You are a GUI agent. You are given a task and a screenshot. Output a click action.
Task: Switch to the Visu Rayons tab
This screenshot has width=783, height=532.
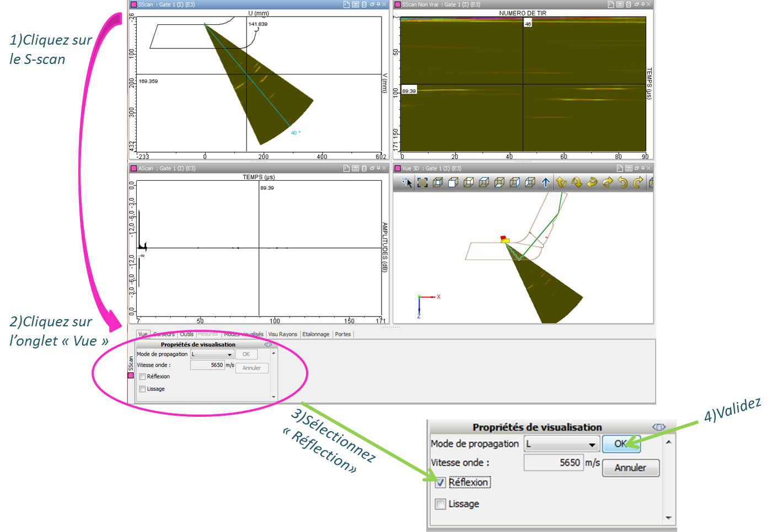(282, 334)
